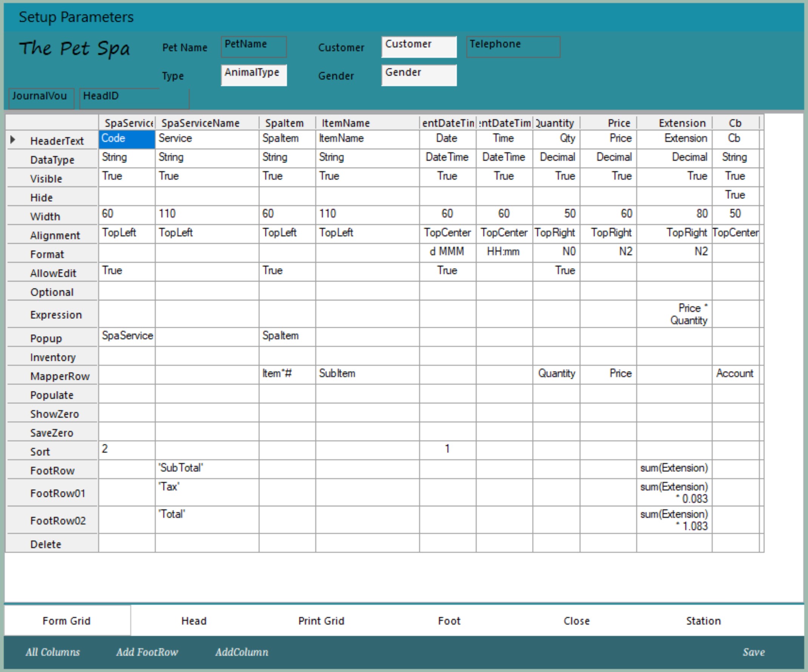
Task: Click the Gender input field
Action: (x=419, y=75)
